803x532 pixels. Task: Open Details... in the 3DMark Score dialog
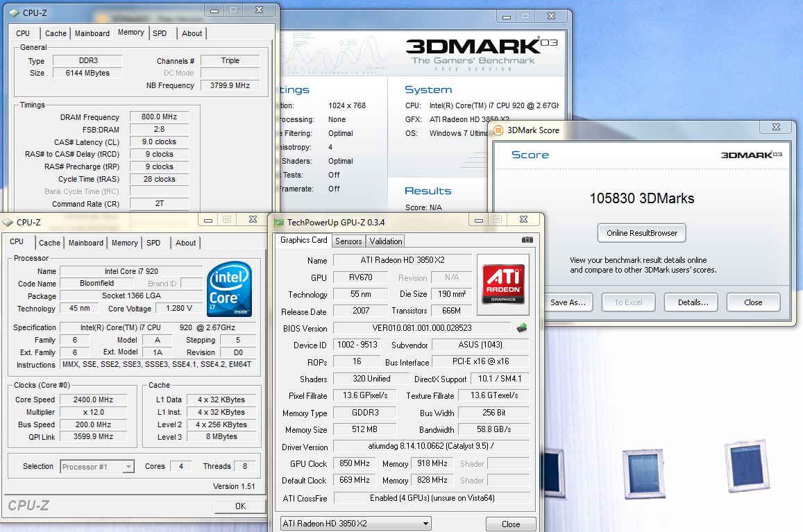click(691, 302)
